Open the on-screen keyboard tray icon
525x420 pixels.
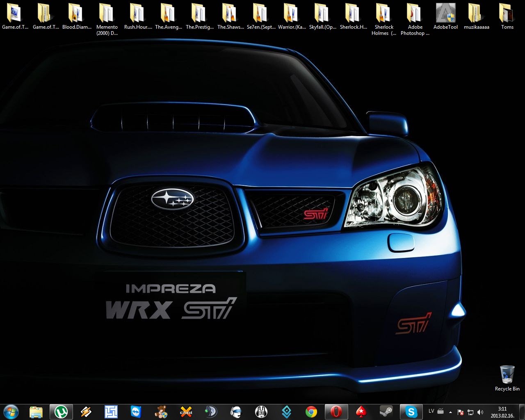pos(441,411)
